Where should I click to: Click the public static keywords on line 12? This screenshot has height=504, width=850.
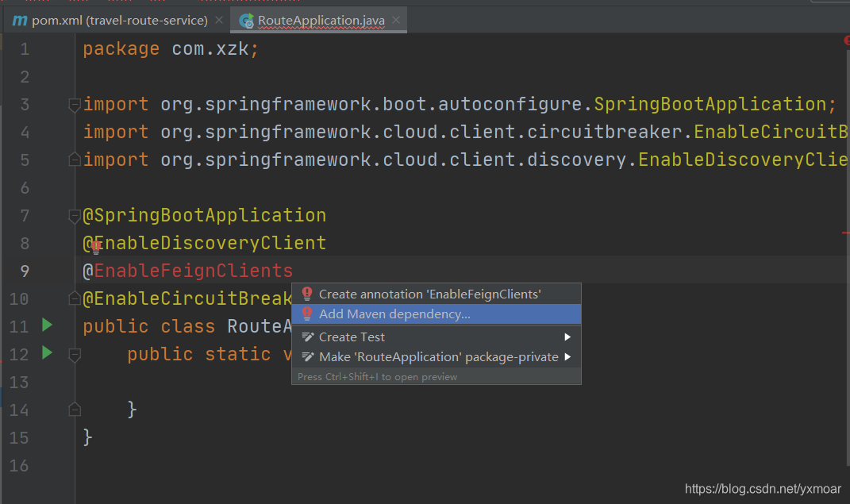[199, 354]
